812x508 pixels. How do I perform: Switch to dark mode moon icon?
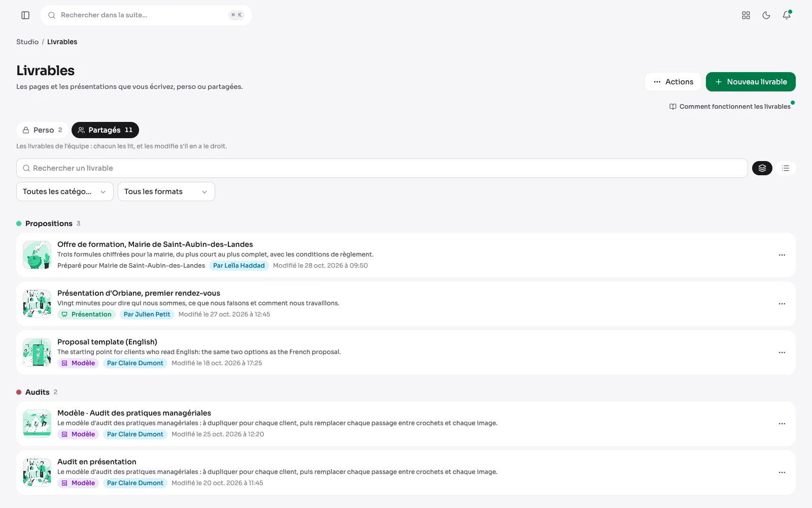click(766, 15)
